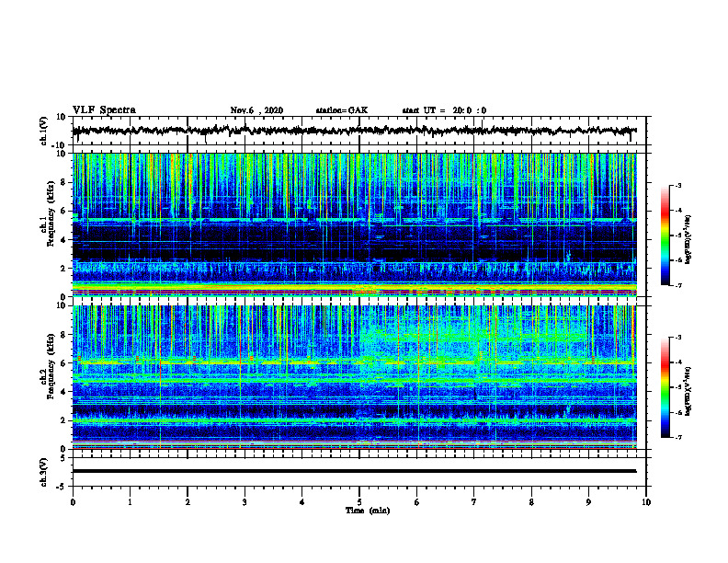
Task: Click time axis tick label "6"
Action: 417,502
